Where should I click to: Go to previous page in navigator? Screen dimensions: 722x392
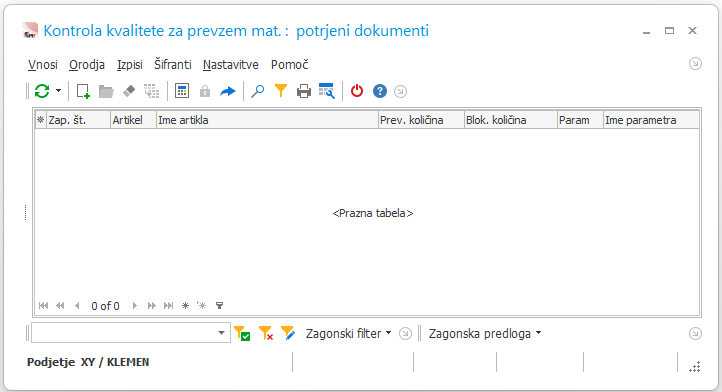tap(60, 305)
